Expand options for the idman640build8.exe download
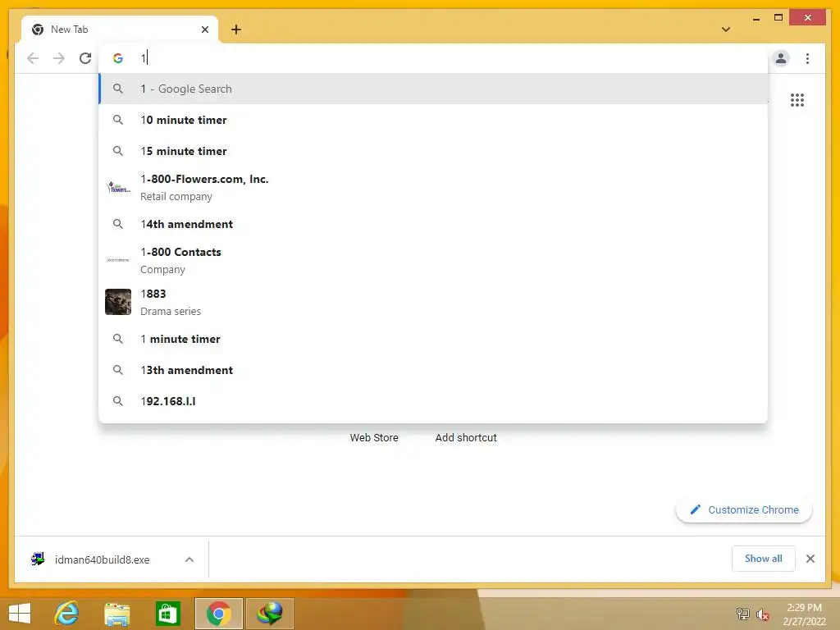840x630 pixels. point(189,559)
